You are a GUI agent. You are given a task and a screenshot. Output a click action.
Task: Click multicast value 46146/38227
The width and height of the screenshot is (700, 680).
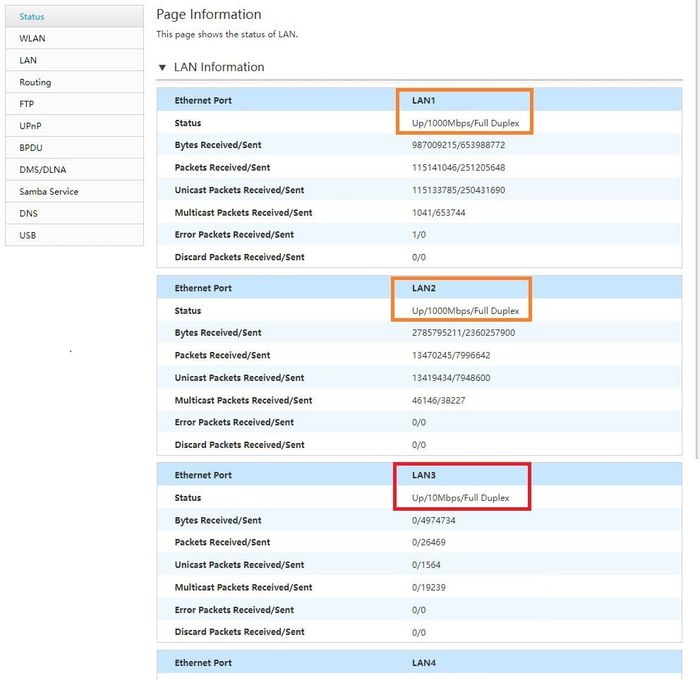point(438,400)
